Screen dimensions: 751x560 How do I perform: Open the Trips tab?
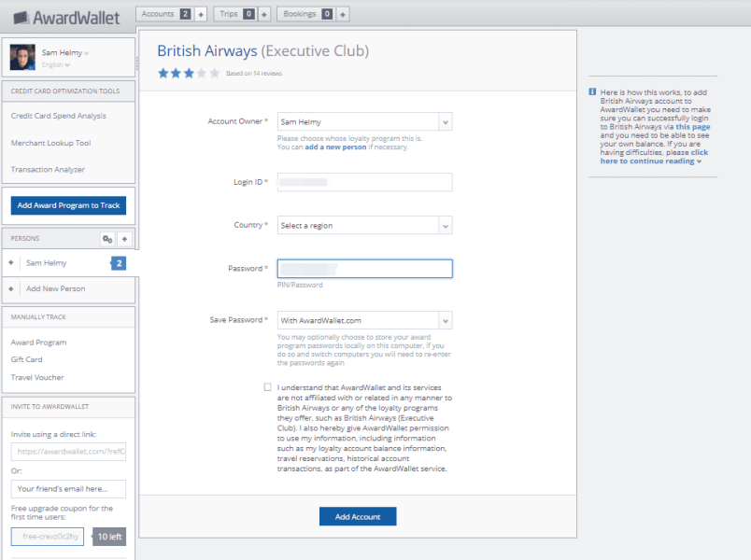click(x=235, y=14)
